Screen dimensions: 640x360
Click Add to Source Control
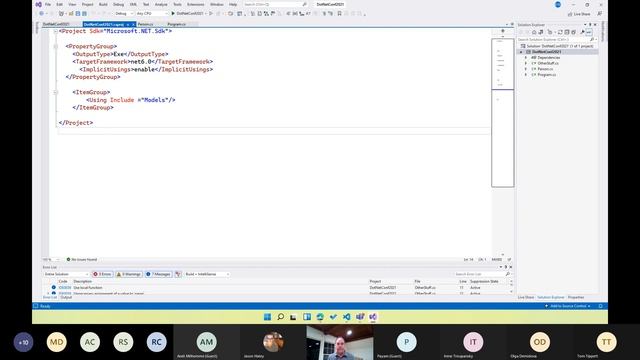click(568, 306)
